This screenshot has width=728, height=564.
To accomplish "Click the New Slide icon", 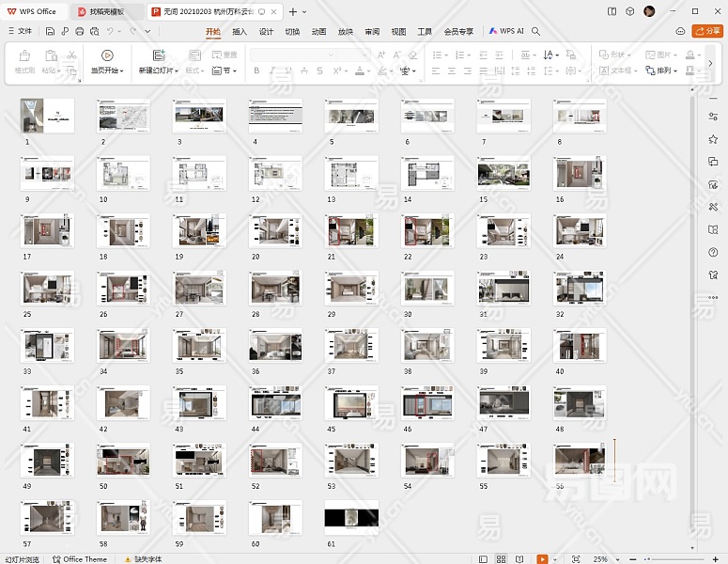I will pyautogui.click(x=159, y=55).
